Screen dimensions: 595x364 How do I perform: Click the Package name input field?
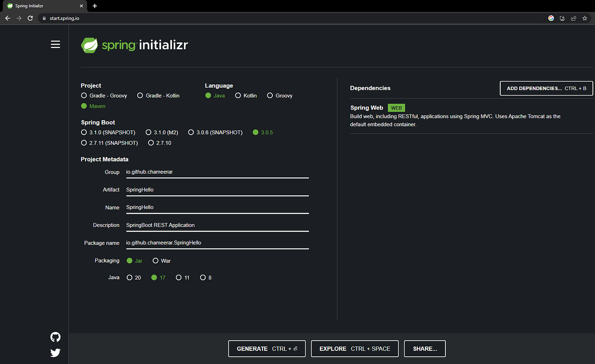point(217,243)
